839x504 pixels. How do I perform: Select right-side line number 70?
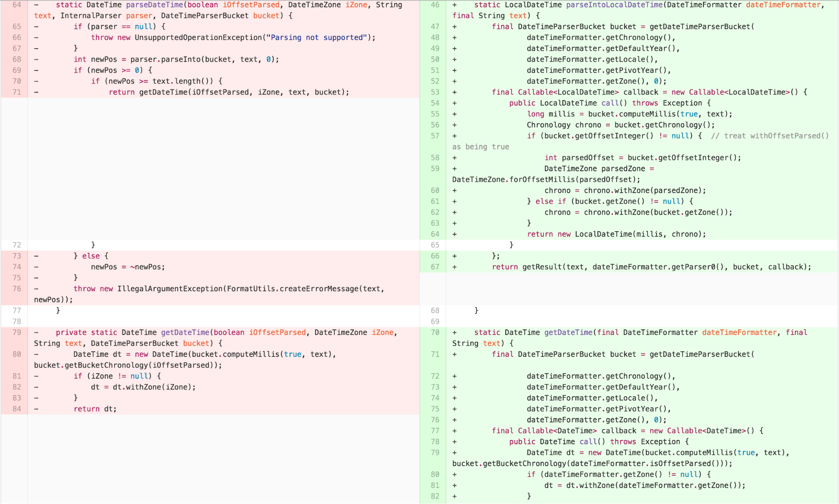click(x=435, y=332)
